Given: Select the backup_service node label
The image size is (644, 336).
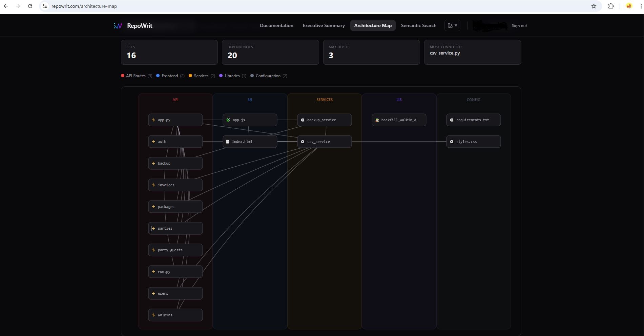Looking at the screenshot, I should click(x=321, y=120).
